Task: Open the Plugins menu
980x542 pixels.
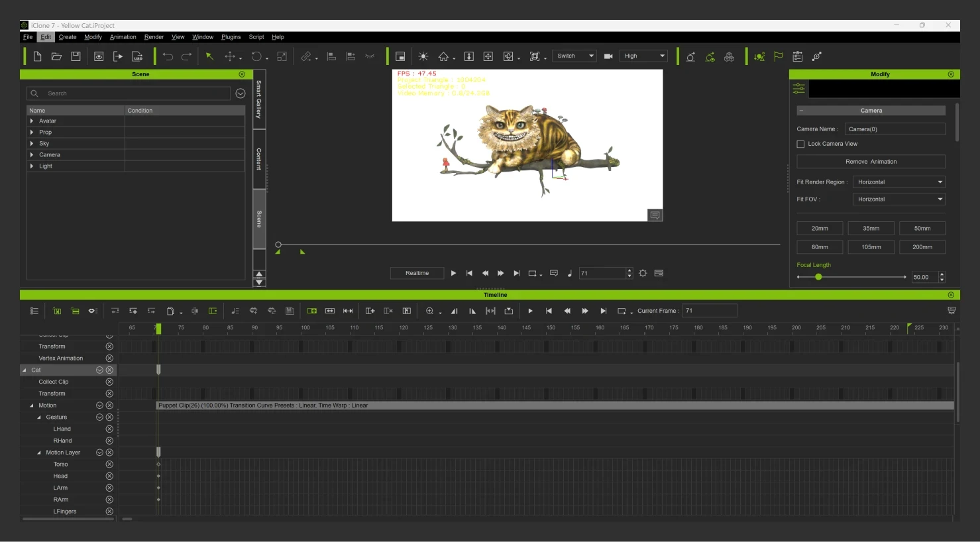Action: pyautogui.click(x=231, y=37)
